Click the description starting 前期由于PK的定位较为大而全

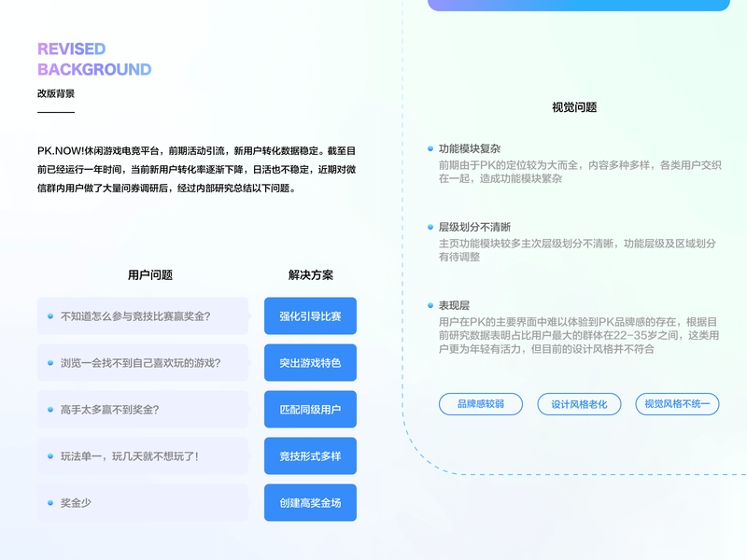[x=580, y=172]
